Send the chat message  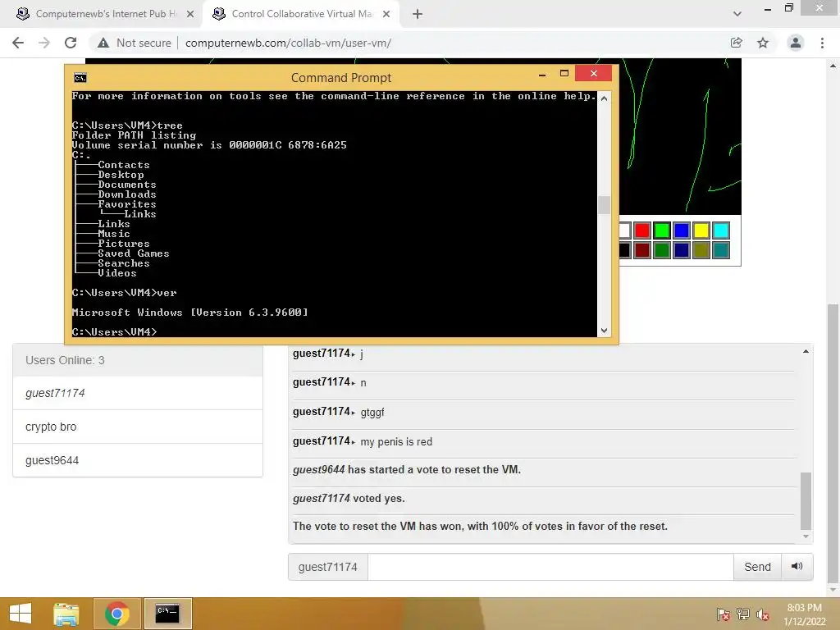(x=757, y=567)
